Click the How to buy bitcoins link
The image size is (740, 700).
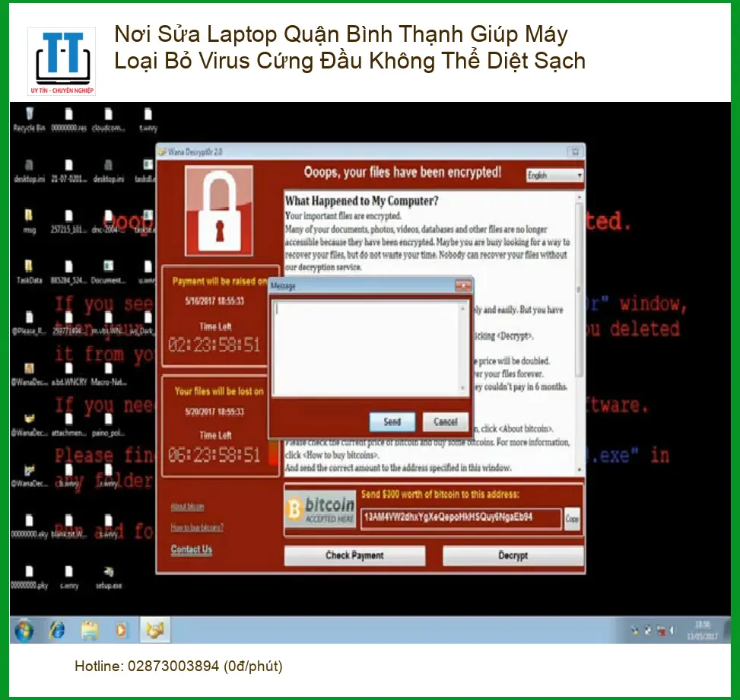pyautogui.click(x=197, y=527)
